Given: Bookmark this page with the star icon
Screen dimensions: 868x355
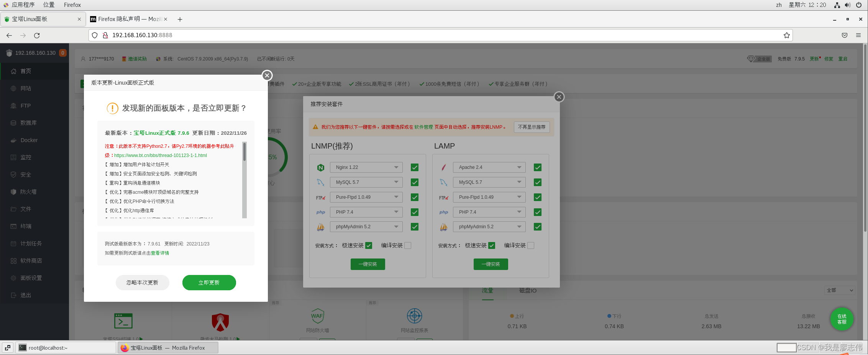Looking at the screenshot, I should pyautogui.click(x=787, y=35).
